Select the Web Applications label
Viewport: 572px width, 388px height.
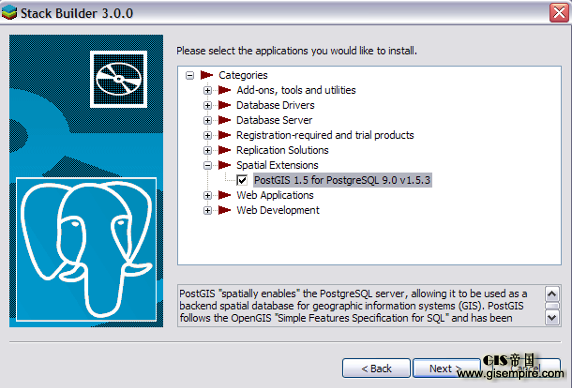click(x=275, y=195)
